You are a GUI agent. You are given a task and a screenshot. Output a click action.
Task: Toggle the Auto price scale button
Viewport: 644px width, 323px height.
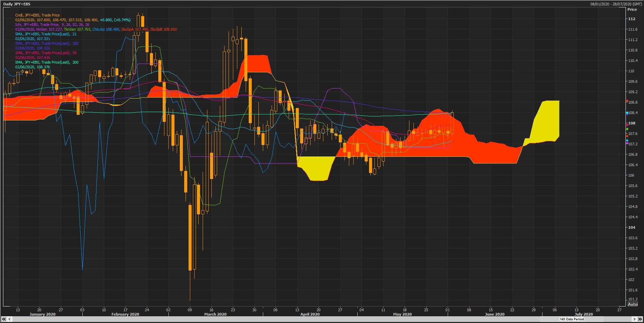[632, 304]
